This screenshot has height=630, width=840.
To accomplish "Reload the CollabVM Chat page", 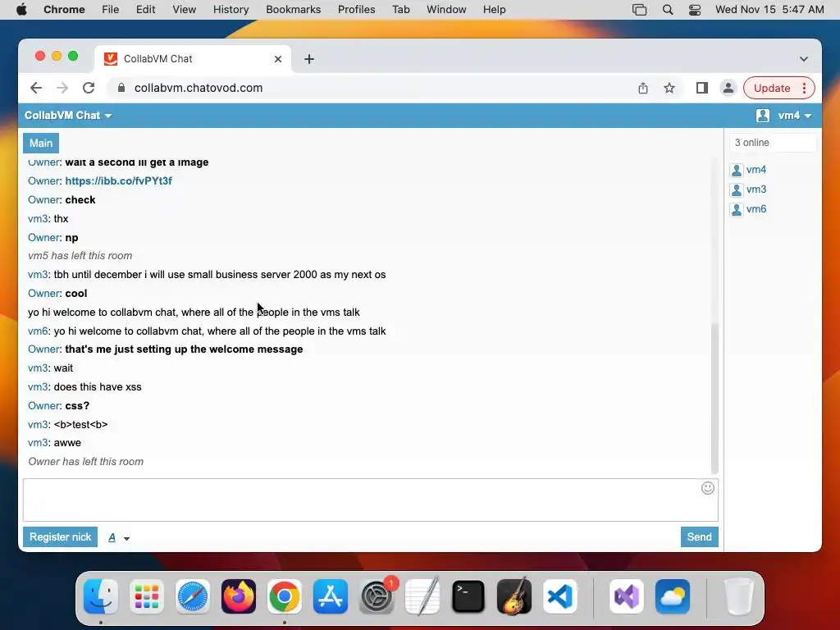I will tap(89, 88).
